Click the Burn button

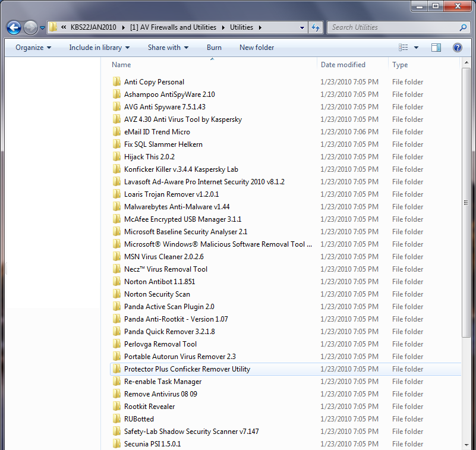[x=214, y=48]
